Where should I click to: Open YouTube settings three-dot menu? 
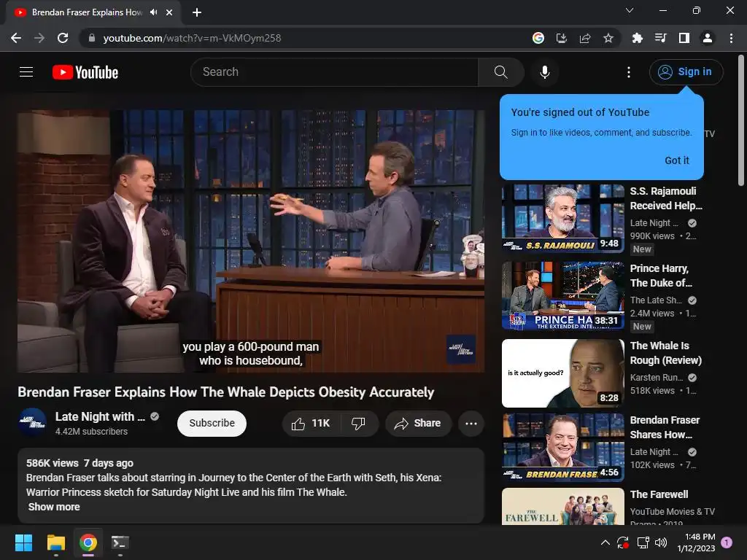[628, 72]
